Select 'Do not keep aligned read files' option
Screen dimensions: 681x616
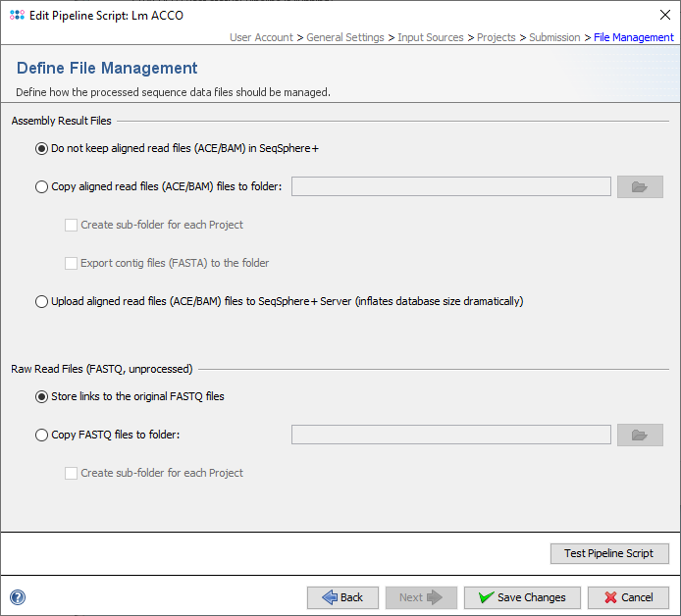pos(41,149)
